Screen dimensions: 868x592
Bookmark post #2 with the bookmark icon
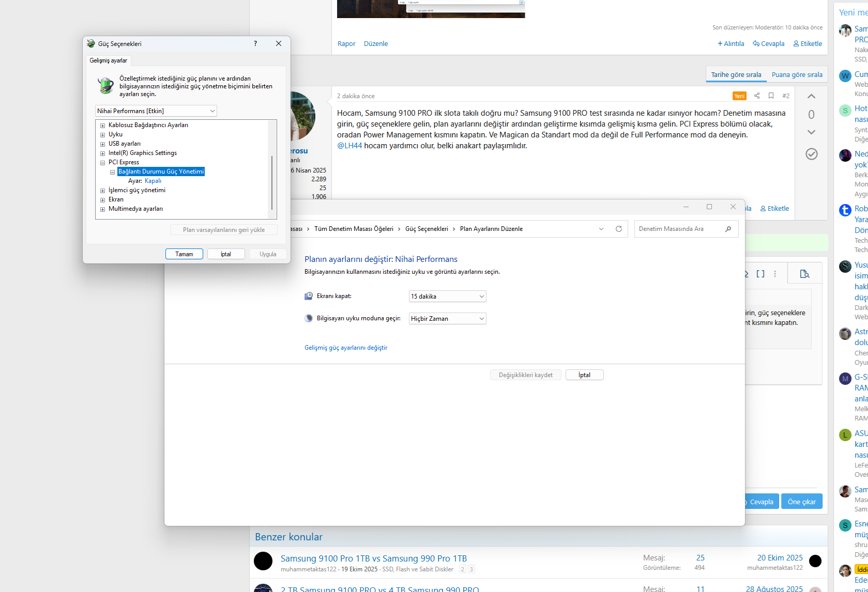point(771,96)
